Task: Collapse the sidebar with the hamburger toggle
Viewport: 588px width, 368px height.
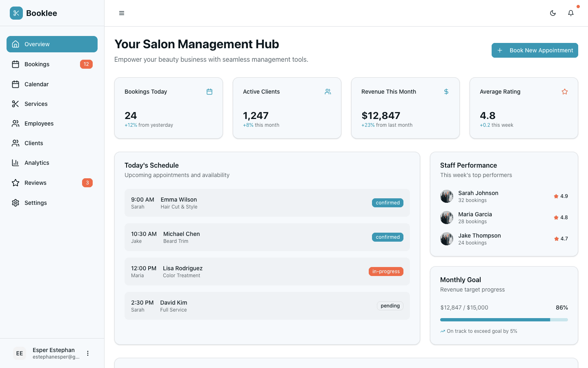Action: point(122,13)
